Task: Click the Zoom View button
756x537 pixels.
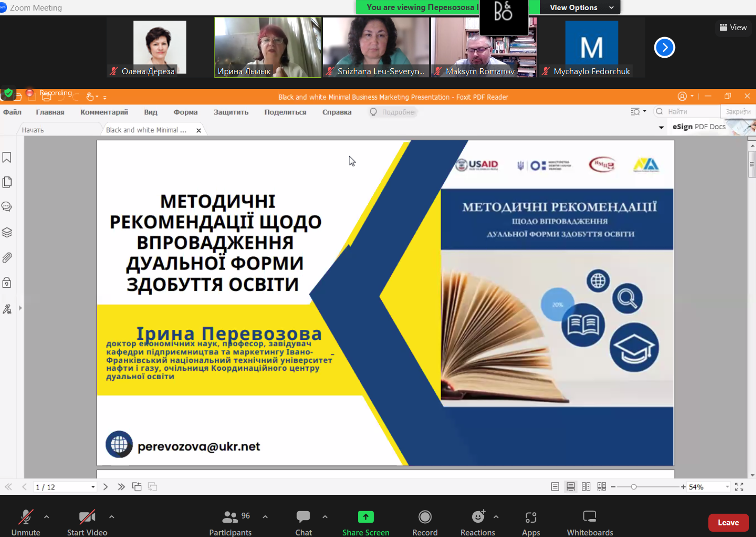Action: pos(733,28)
